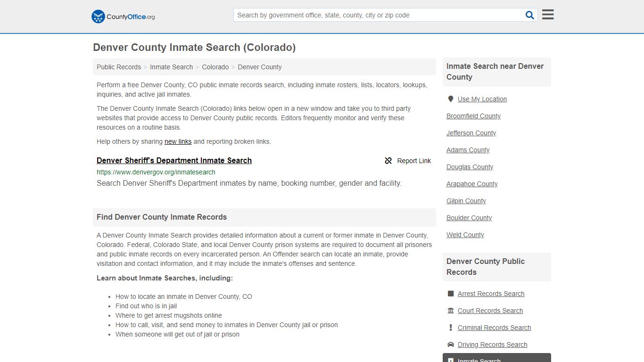The height and width of the screenshot is (362, 644).
Task: Click the Report Link broken-chain icon
Action: pyautogui.click(x=388, y=161)
